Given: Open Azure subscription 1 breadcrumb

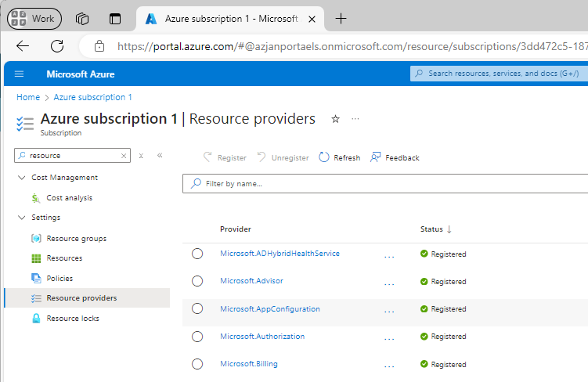Looking at the screenshot, I should 92,98.
